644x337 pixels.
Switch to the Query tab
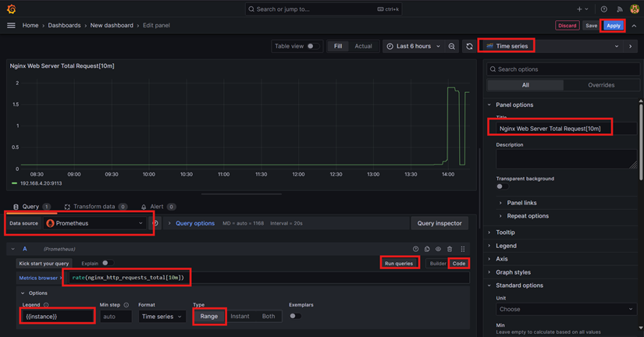pos(30,207)
